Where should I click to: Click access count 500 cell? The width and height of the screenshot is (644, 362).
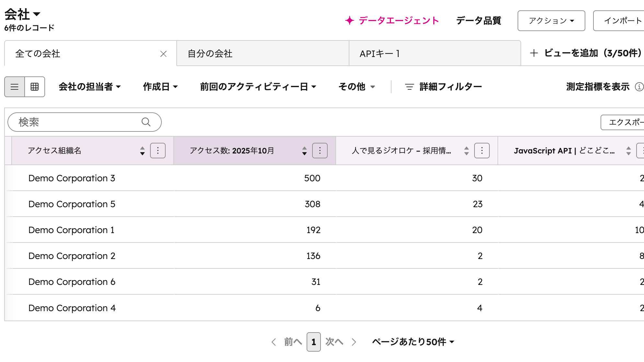312,178
